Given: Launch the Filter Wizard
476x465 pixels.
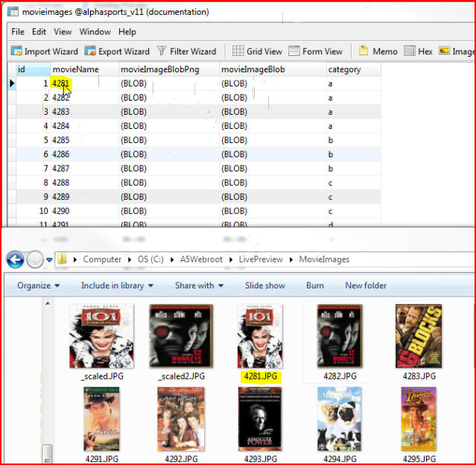Looking at the screenshot, I should click(186, 51).
